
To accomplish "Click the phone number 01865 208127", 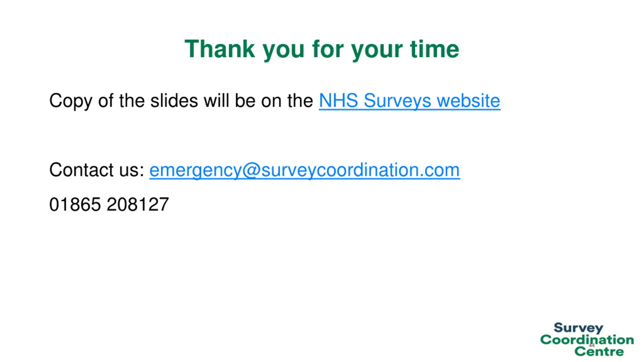I will tap(109, 204).
